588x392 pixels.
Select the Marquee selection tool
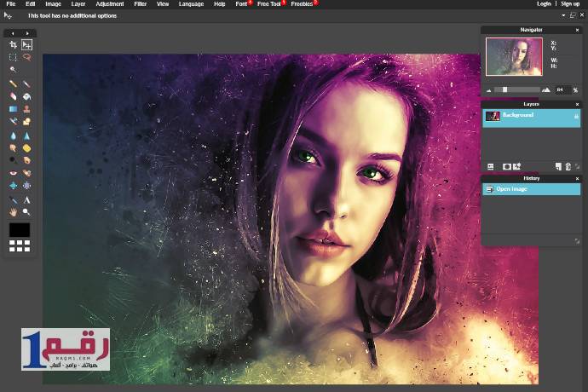click(13, 58)
